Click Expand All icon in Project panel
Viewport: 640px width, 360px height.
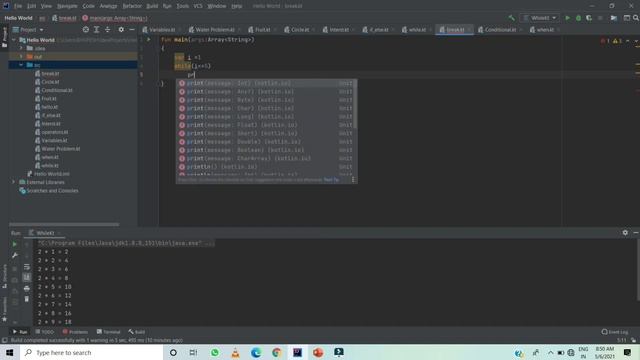point(97,30)
